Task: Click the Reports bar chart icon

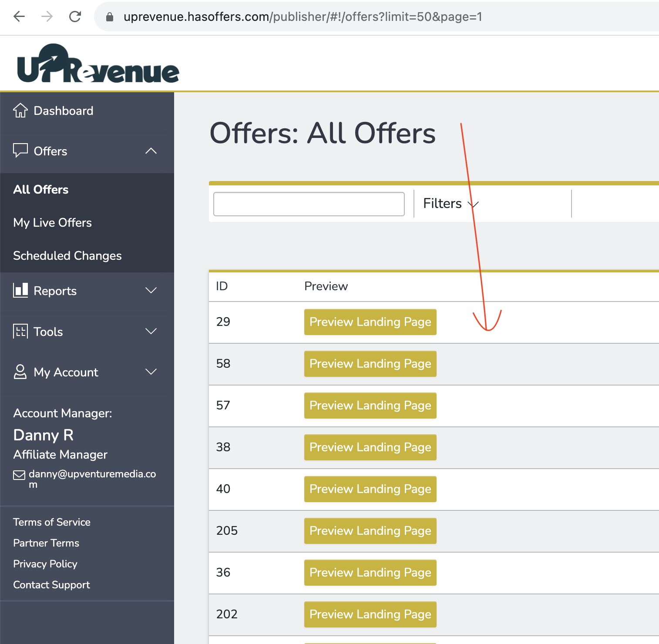Action: coord(20,290)
